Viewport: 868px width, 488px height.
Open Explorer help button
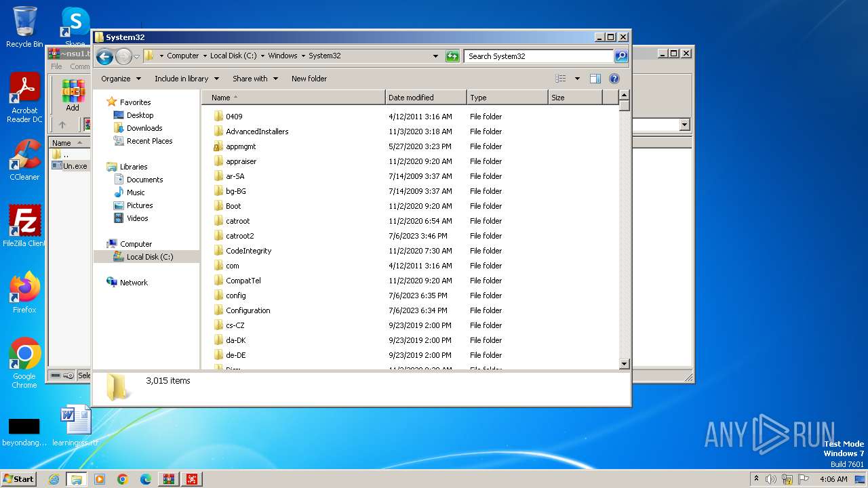tap(614, 79)
